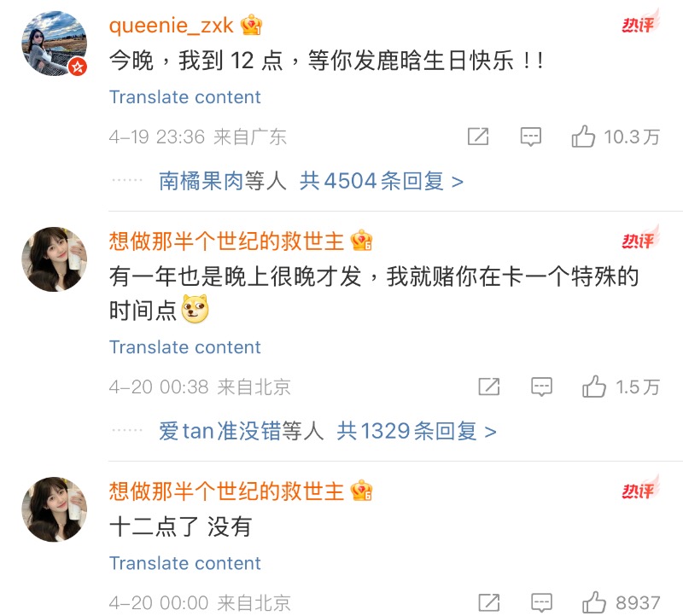
Task: Open queenie_zxk's profile via username
Action: pyautogui.click(x=171, y=26)
